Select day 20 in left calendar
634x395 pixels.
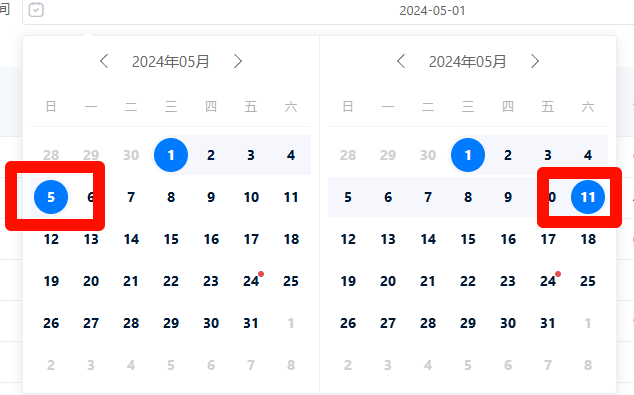(x=91, y=281)
